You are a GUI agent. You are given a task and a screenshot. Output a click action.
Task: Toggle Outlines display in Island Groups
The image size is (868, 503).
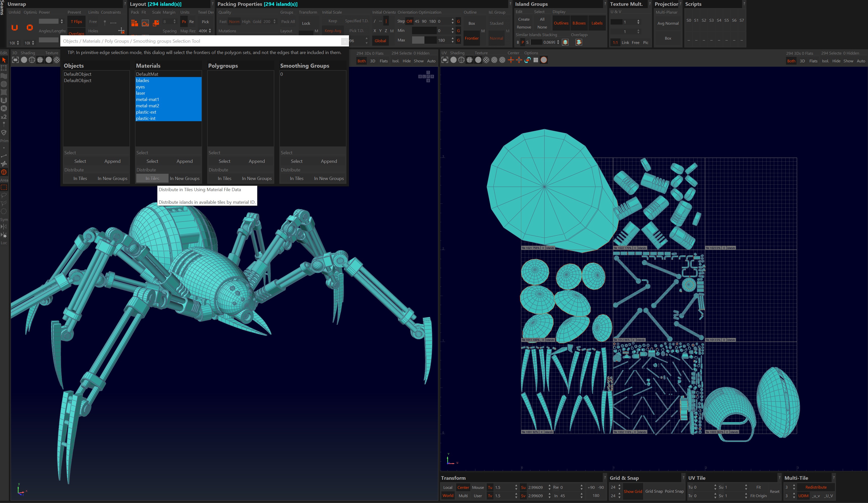click(x=561, y=23)
